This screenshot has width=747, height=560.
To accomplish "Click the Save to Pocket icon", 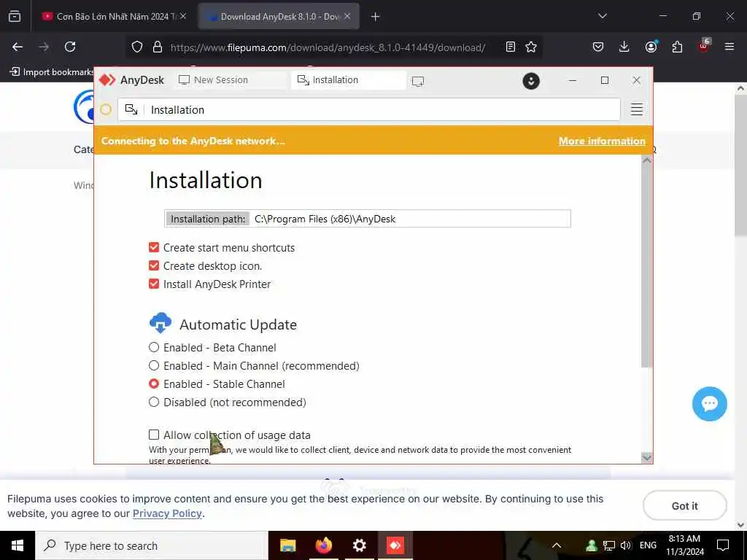I will coord(598,47).
